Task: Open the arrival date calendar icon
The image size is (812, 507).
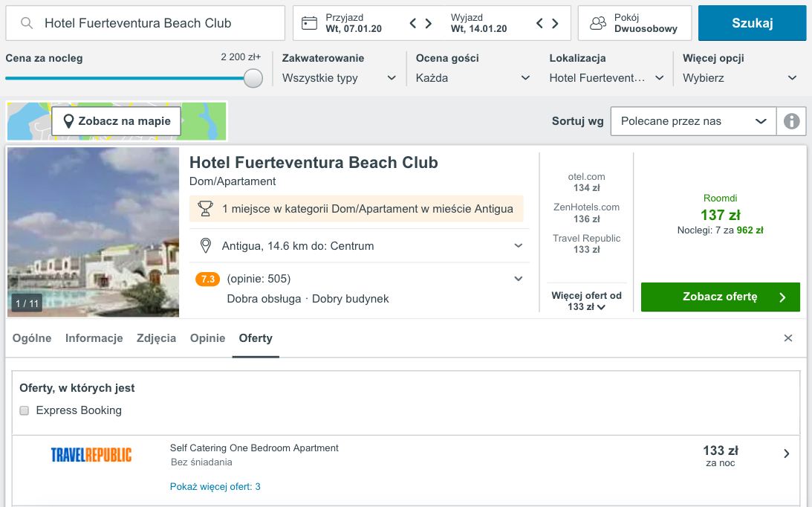Action: (309, 23)
